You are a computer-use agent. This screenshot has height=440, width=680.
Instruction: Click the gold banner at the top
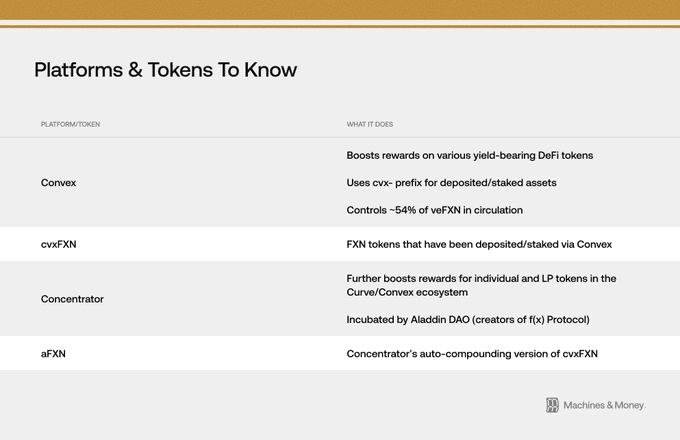tap(340, 10)
